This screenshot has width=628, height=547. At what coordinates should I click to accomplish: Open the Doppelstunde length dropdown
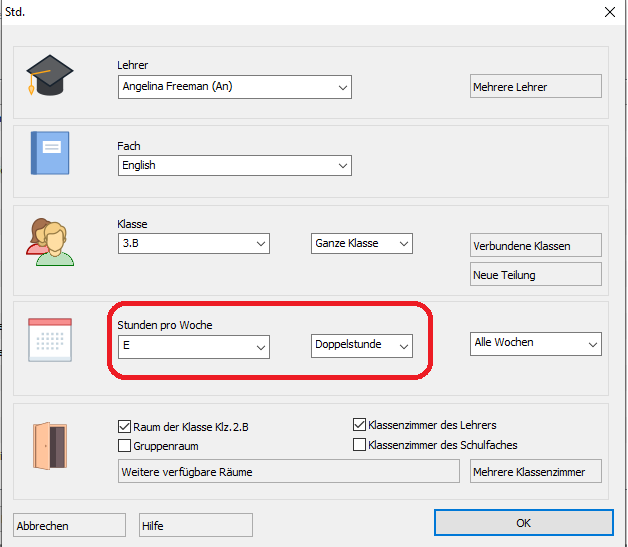pyautogui.click(x=362, y=346)
